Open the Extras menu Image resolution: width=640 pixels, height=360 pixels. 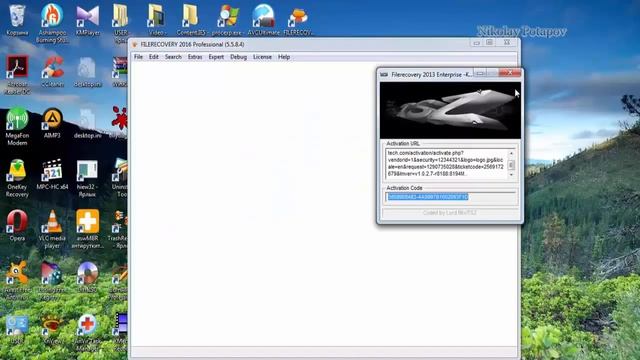point(195,57)
